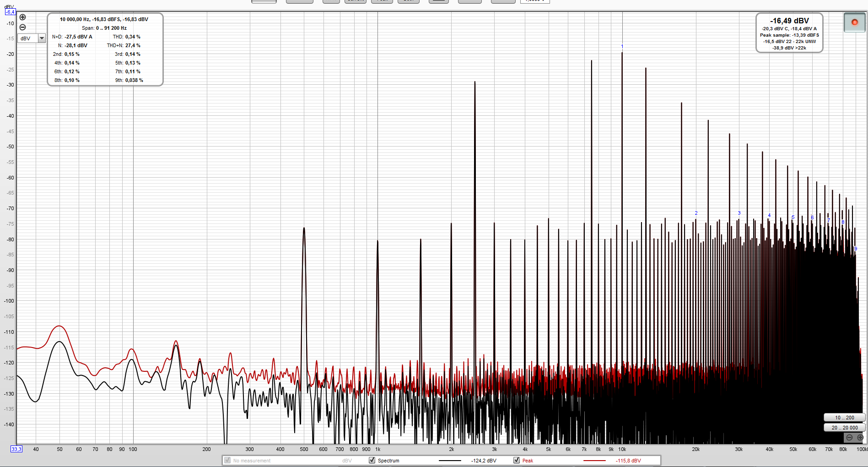Click the red Peak line sample

pos(594,461)
